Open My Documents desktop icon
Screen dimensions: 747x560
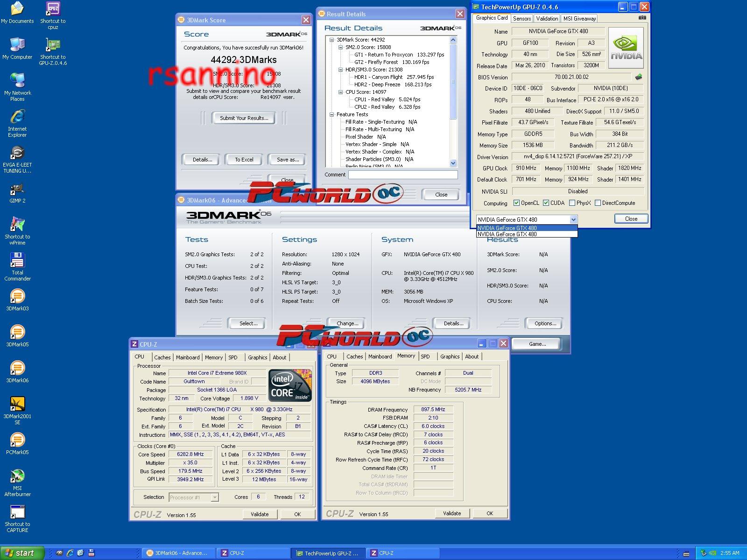coord(17,13)
